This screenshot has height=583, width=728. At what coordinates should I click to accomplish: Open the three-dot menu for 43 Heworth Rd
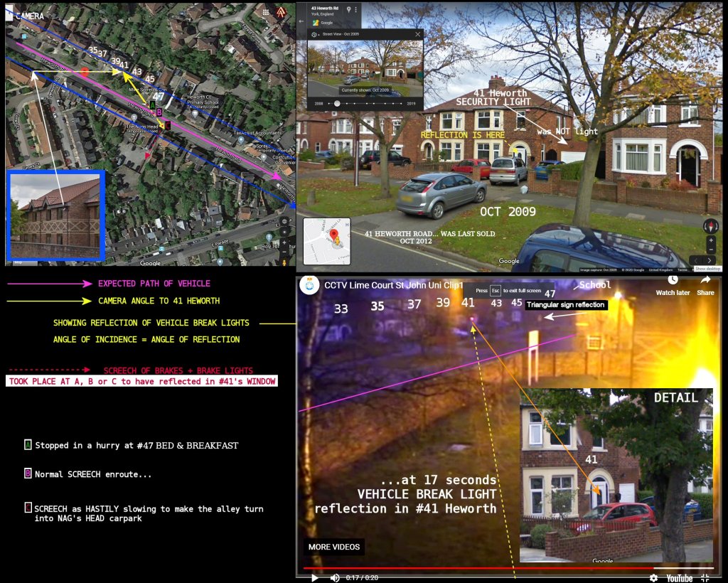pyautogui.click(x=358, y=10)
